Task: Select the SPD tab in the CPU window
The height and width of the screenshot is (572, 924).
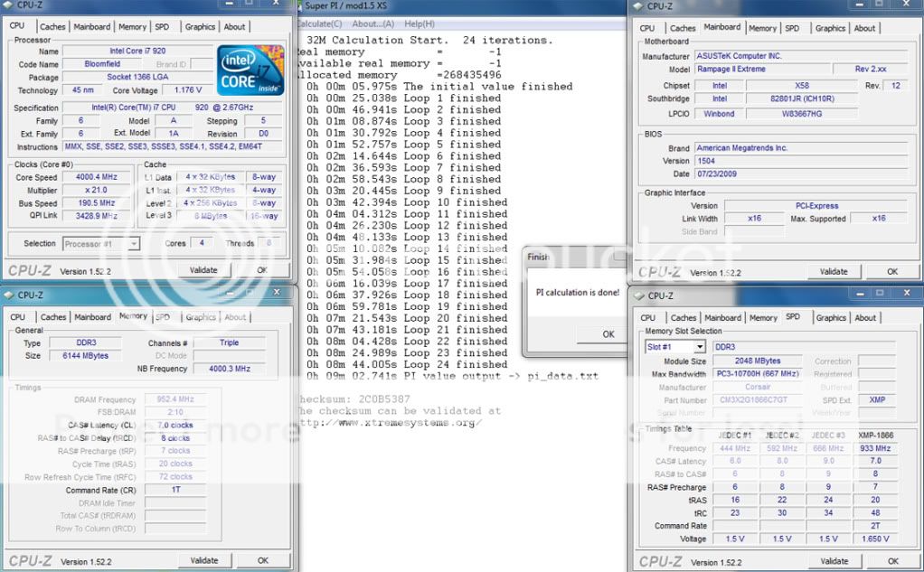Action: [x=162, y=26]
